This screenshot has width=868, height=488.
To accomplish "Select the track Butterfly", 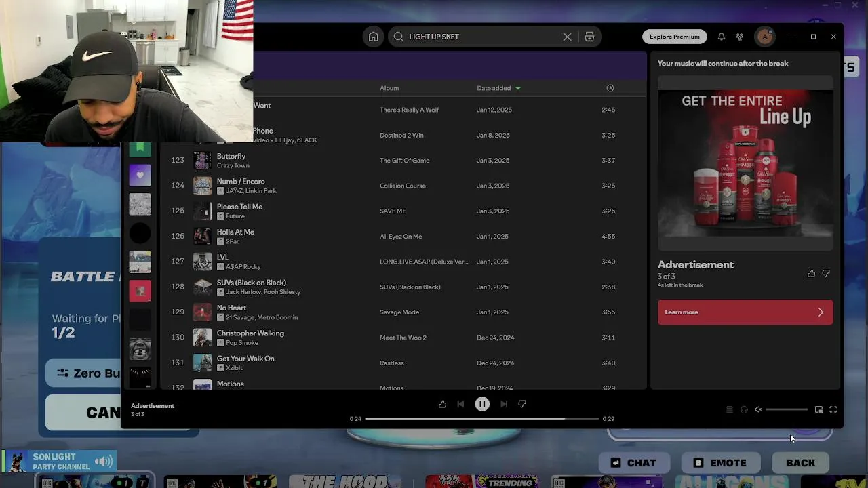I will [x=231, y=156].
